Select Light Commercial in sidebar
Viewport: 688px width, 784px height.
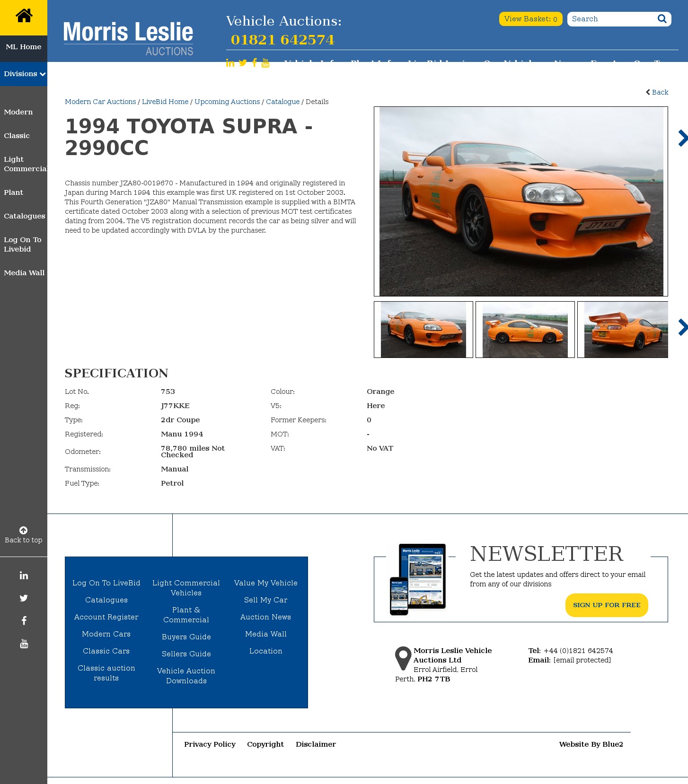26,164
